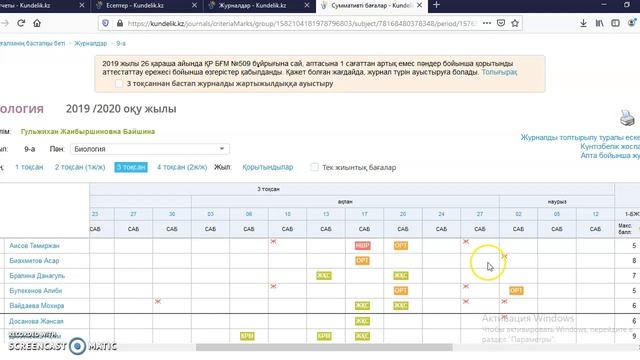Open the Күнтізбелік жоспар link on the right
The image size is (640, 360).
610,147
